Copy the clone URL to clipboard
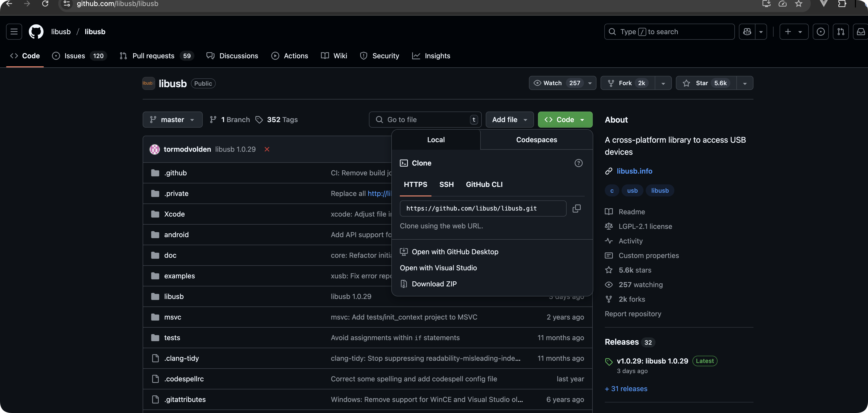The image size is (868, 413). 576,208
